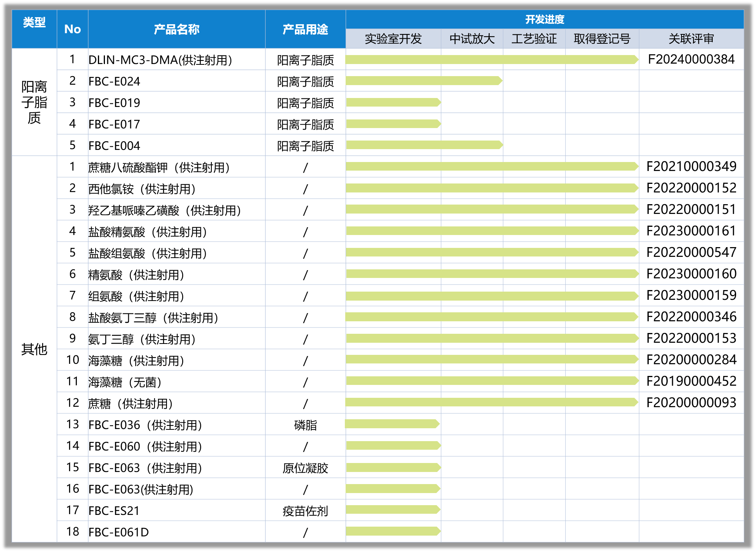Select the 中试放大 stage header
This screenshot has width=756, height=552.
(472, 39)
